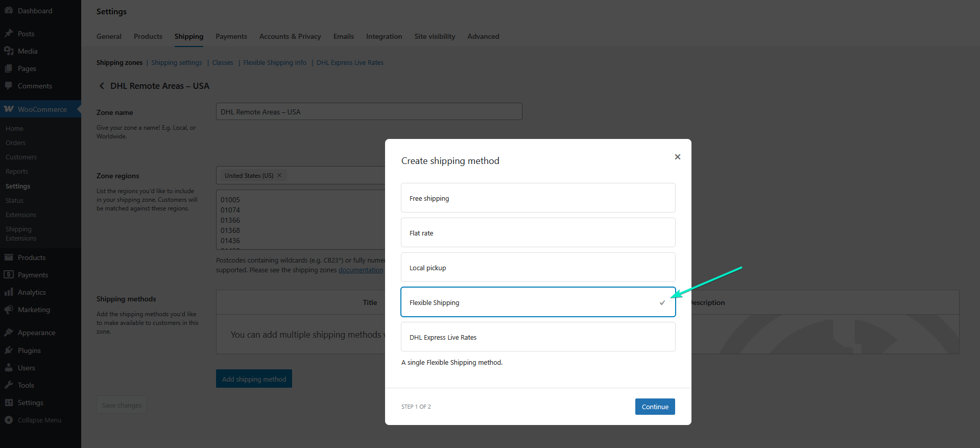
Task: Click the Posts pin icon
Action: point(9,34)
